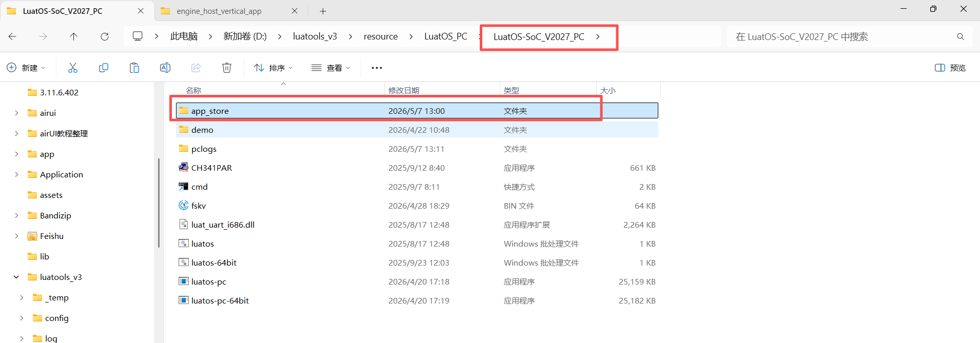Select the luatos-64bit batch file icon
Image resolution: width=980 pixels, height=343 pixels.
click(183, 263)
